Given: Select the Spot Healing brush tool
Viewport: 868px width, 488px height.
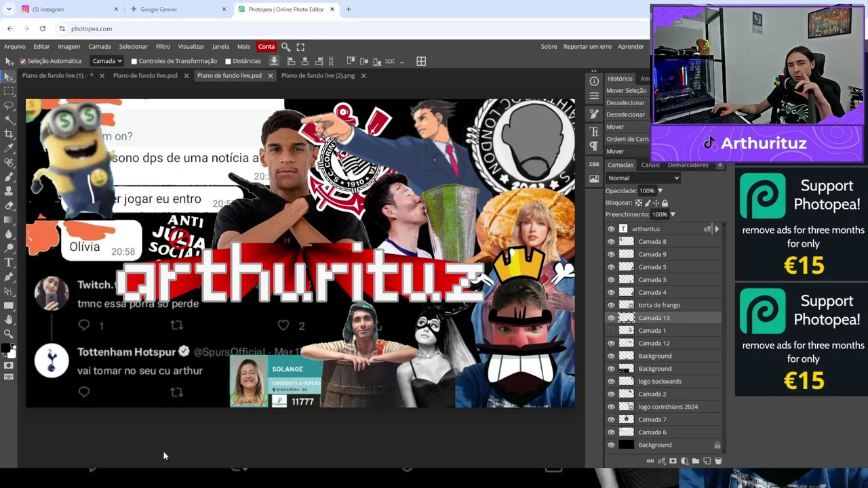Looking at the screenshot, I should [9, 162].
